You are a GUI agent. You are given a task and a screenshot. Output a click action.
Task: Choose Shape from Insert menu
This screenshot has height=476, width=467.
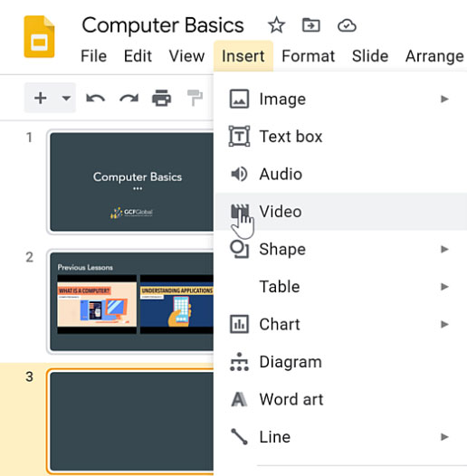340,249
